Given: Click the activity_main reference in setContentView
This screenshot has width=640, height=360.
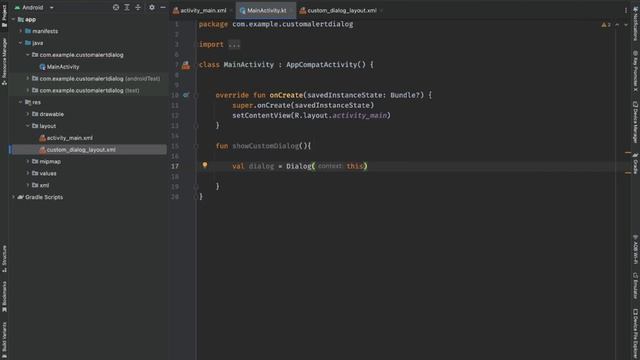Looking at the screenshot, I should 359,116.
